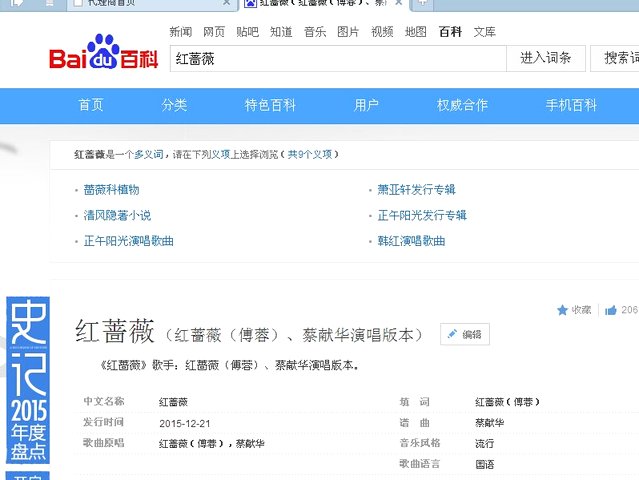Viewport: 639px width, 480px height.
Task: Click the 编辑 pencil edit button
Action: pos(464,334)
